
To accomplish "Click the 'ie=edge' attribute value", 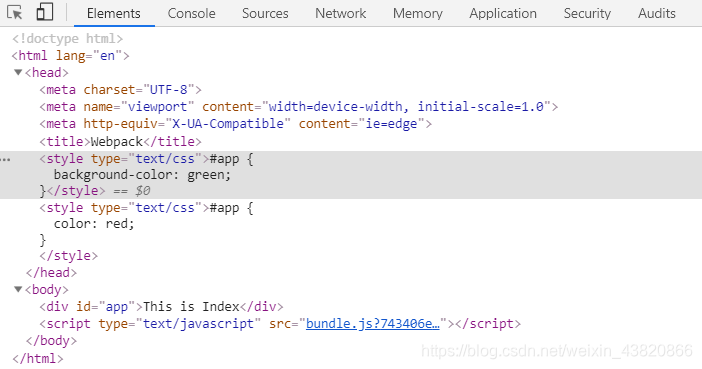I will coord(392,124).
